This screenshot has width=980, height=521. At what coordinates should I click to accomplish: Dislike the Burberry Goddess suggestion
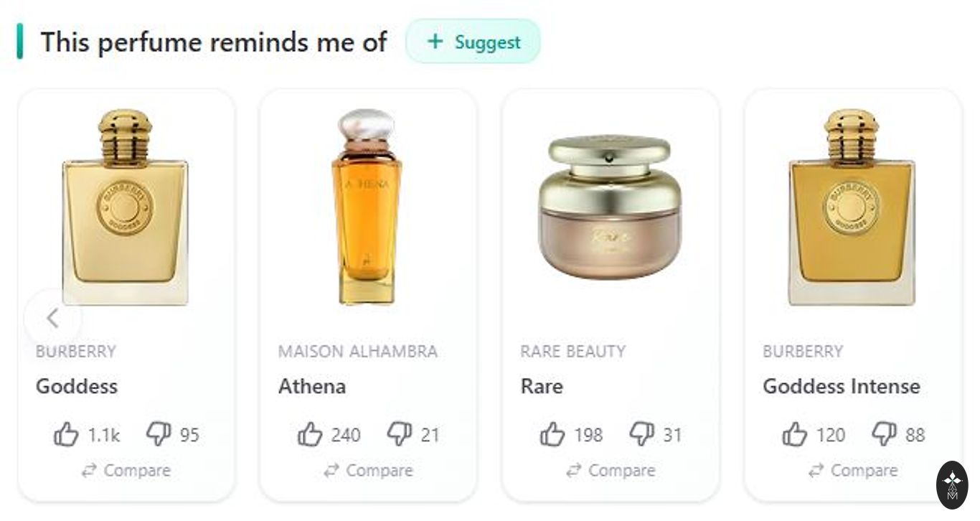coord(158,433)
